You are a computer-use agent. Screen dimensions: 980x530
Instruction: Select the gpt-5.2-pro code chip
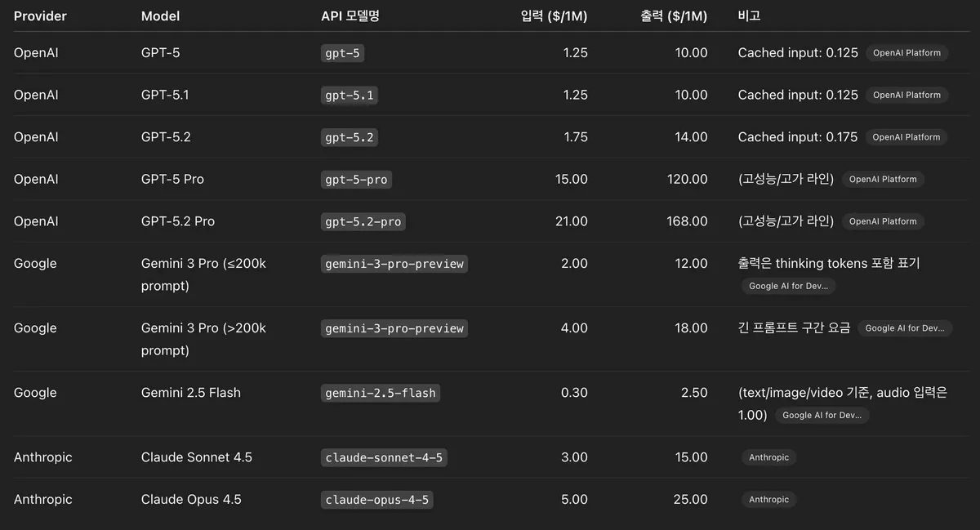coord(363,222)
